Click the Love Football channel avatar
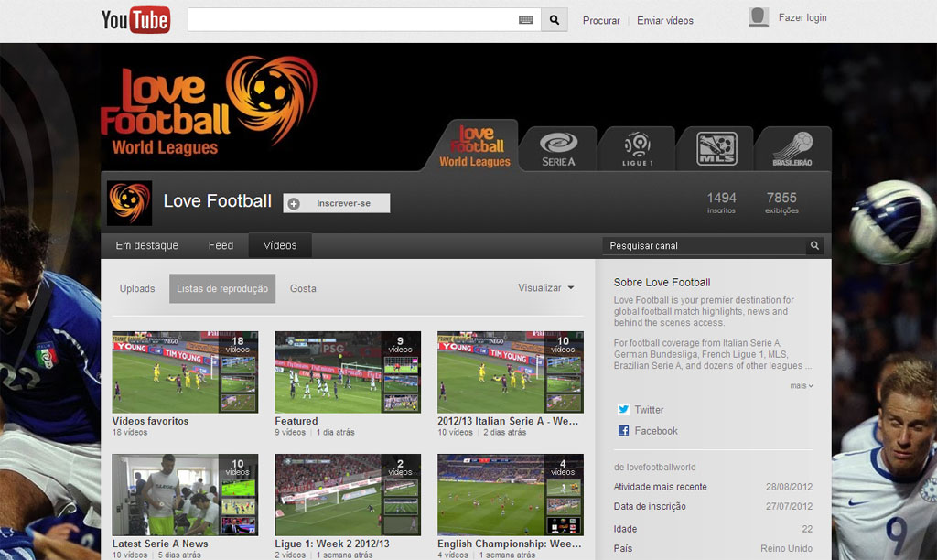The height and width of the screenshot is (560, 937). point(129,203)
